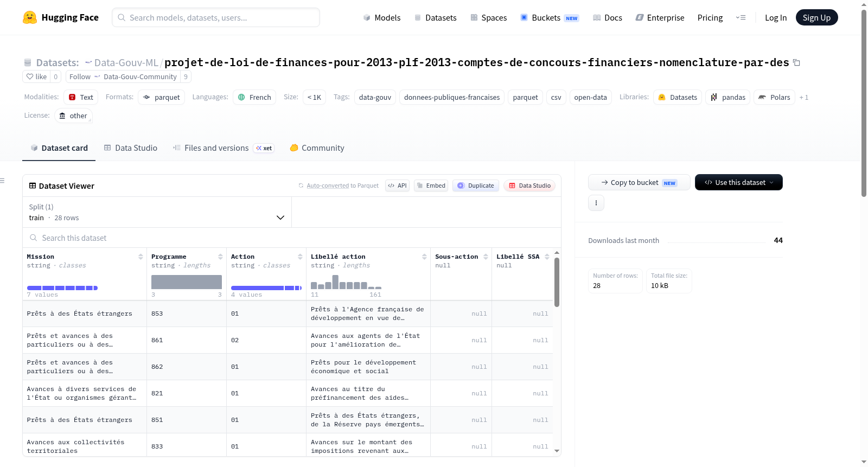Show the +1 more libraries
Image resolution: width=868 pixels, height=467 pixels.
click(804, 97)
